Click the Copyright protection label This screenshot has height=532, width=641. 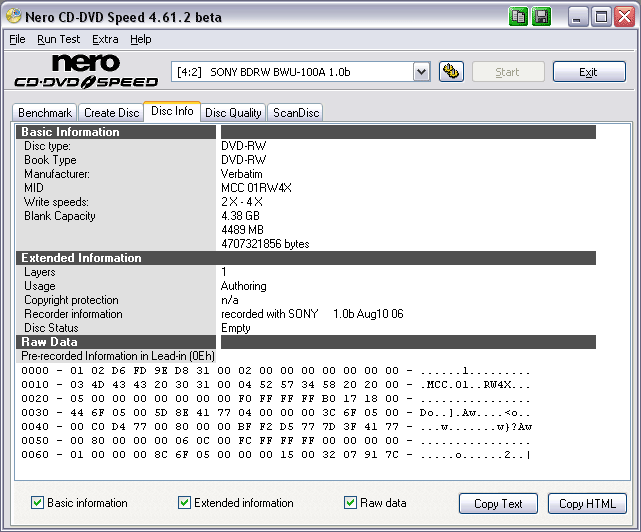71,300
